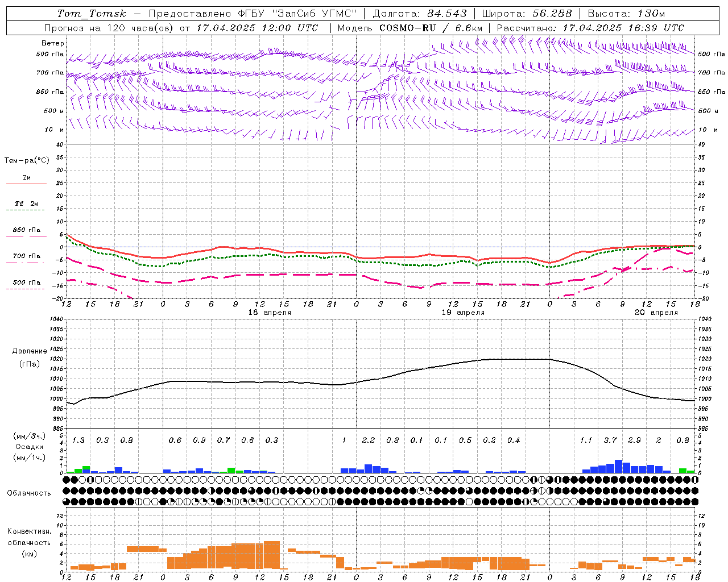Viewport: 728px width, 582px height.
Task: Click the 0.7 precipitation total
Action: [x=224, y=440]
